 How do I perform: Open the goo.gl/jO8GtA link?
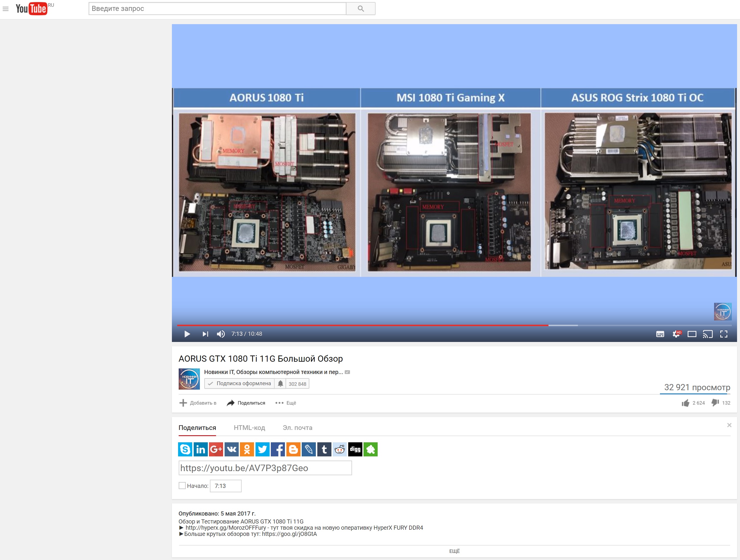point(289,534)
